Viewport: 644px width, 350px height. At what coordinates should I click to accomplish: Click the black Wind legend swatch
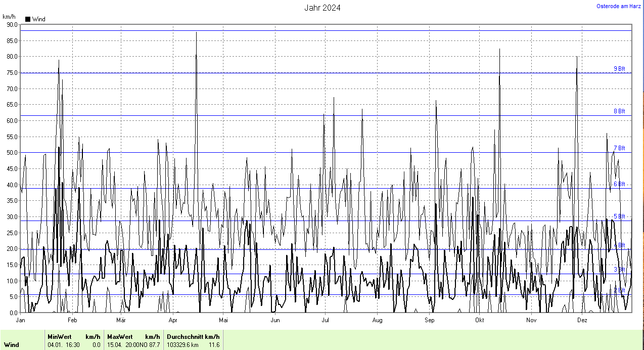(x=28, y=19)
